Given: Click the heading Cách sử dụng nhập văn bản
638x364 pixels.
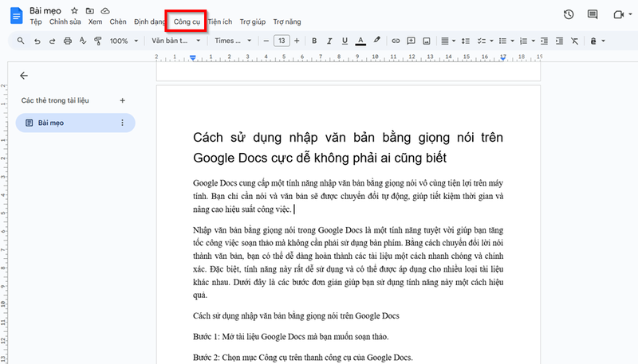Looking at the screenshot, I should [x=348, y=147].
